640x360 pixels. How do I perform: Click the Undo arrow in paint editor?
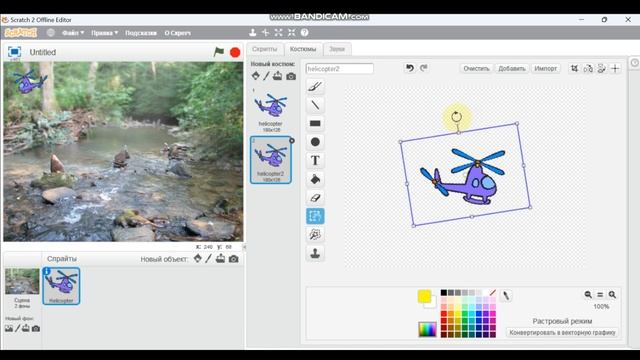click(410, 68)
